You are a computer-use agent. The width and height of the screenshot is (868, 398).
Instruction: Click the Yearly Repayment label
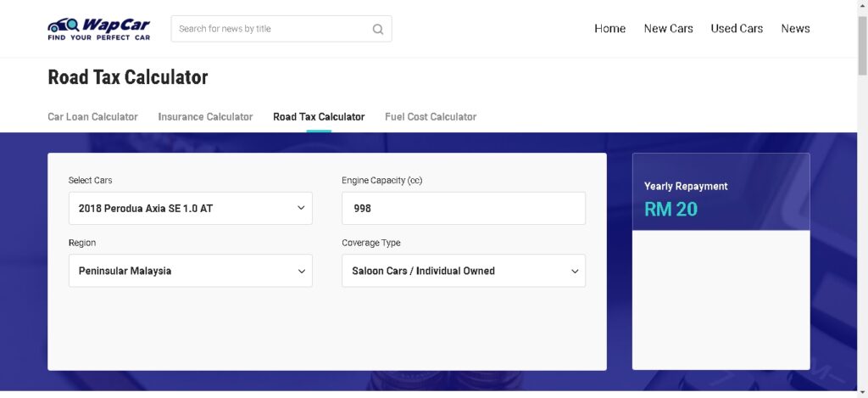pyautogui.click(x=686, y=186)
